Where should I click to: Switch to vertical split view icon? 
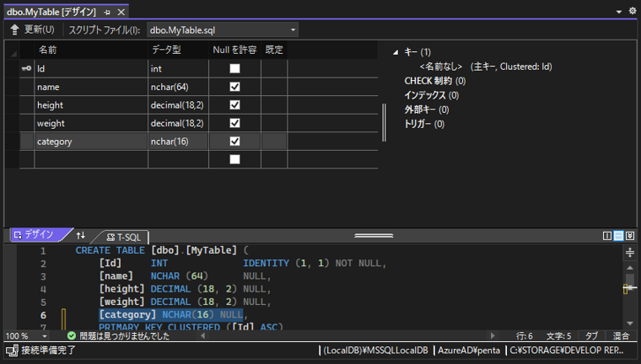tap(607, 236)
